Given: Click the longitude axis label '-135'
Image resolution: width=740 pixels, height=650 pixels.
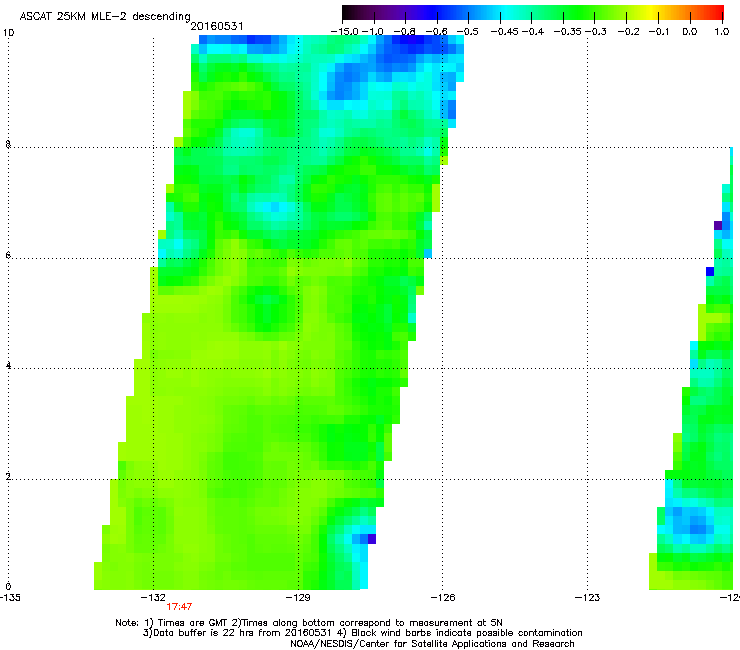Looking at the screenshot, I should click(10, 598).
